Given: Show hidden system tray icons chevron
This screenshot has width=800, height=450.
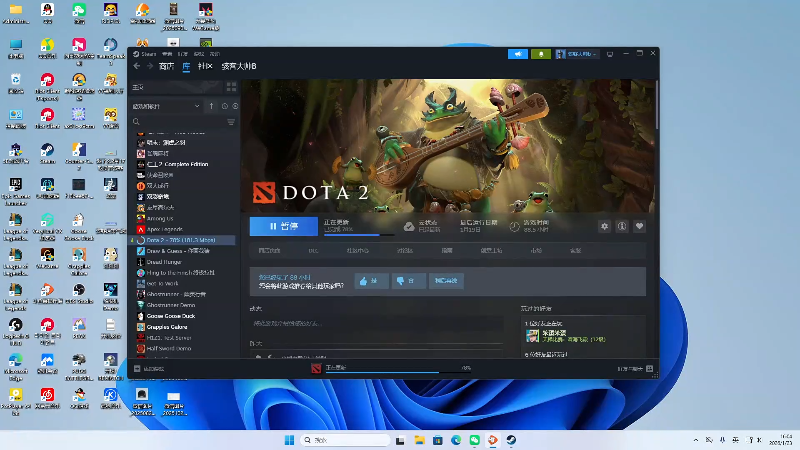Looking at the screenshot, I should point(695,440).
